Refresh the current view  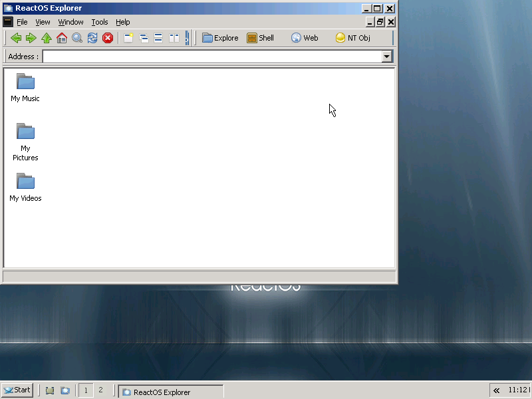(x=92, y=38)
